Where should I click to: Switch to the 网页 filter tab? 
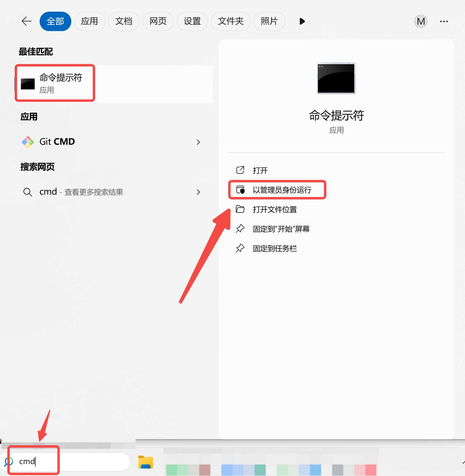point(158,21)
